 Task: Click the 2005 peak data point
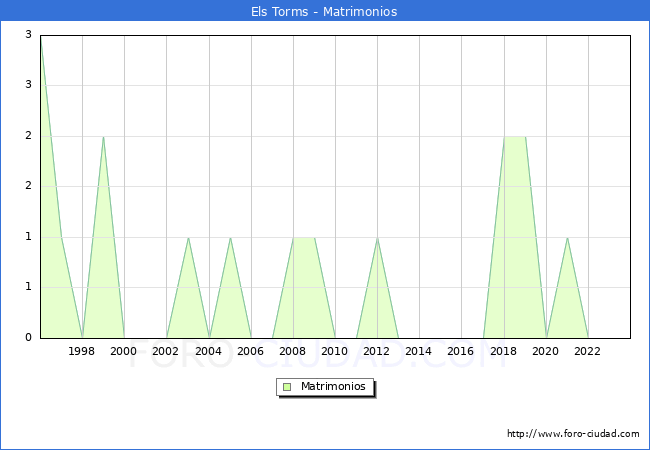pyautogui.click(x=230, y=238)
